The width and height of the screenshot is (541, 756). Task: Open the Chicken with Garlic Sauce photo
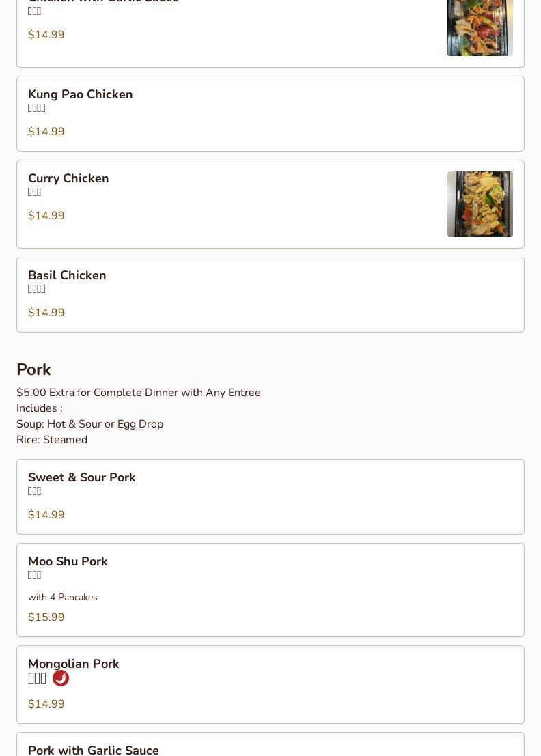point(480,27)
